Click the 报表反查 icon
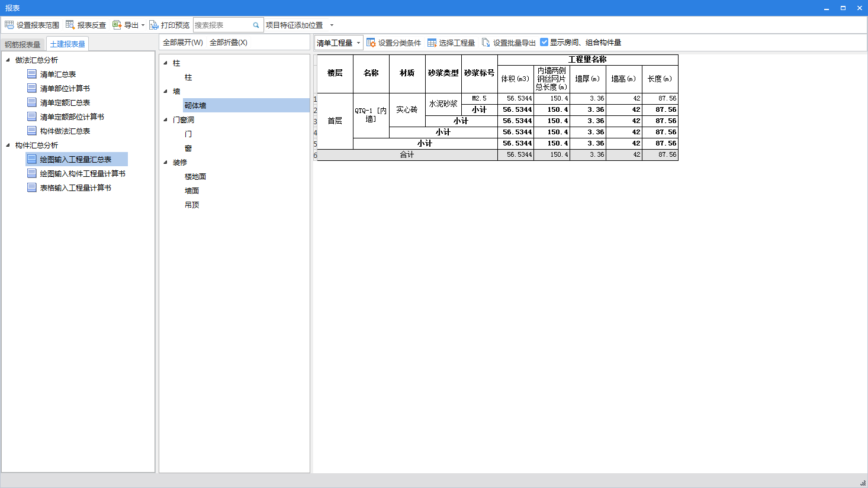 [70, 25]
